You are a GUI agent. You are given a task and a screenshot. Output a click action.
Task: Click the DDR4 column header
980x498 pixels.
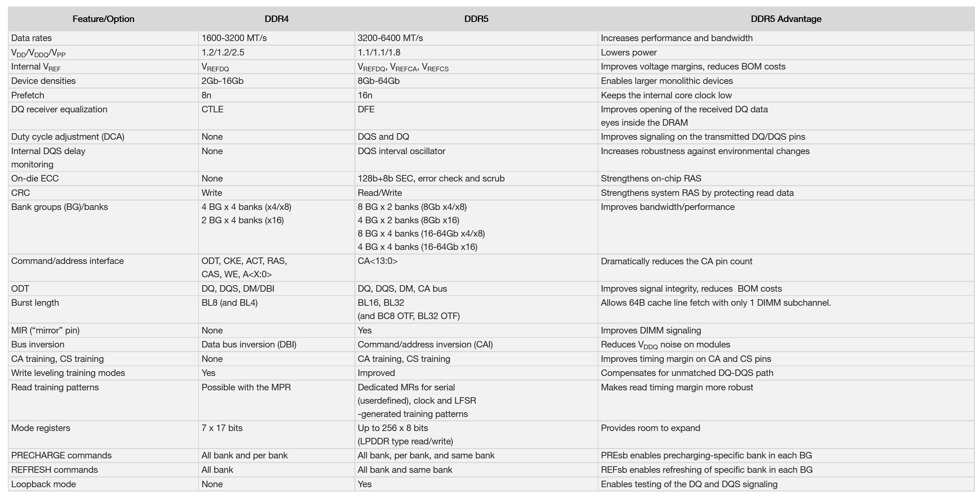pos(277,19)
